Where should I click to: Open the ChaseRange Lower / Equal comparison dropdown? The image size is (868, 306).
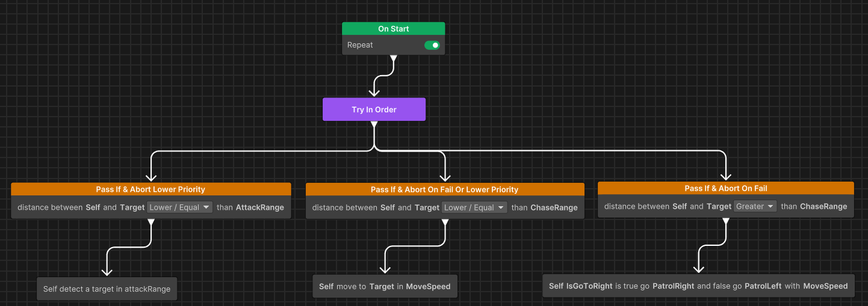point(475,207)
